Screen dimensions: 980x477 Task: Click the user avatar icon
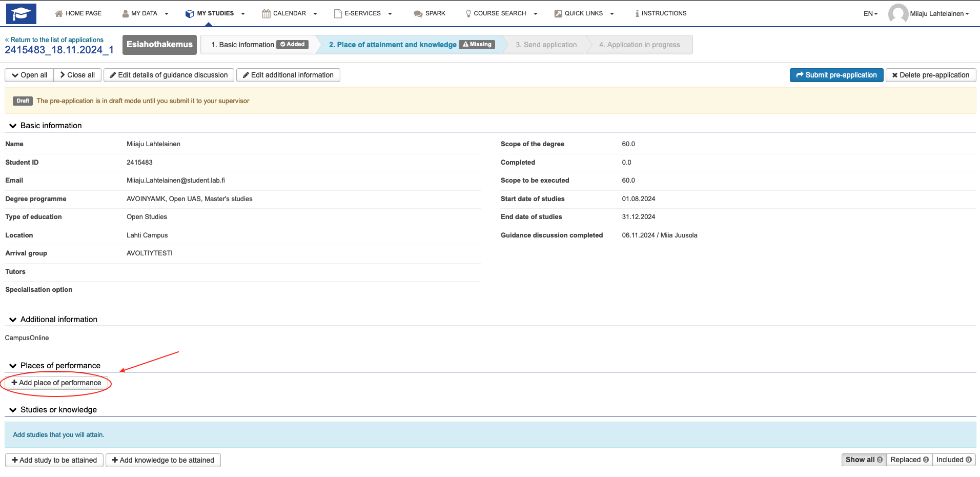pyautogui.click(x=897, y=14)
